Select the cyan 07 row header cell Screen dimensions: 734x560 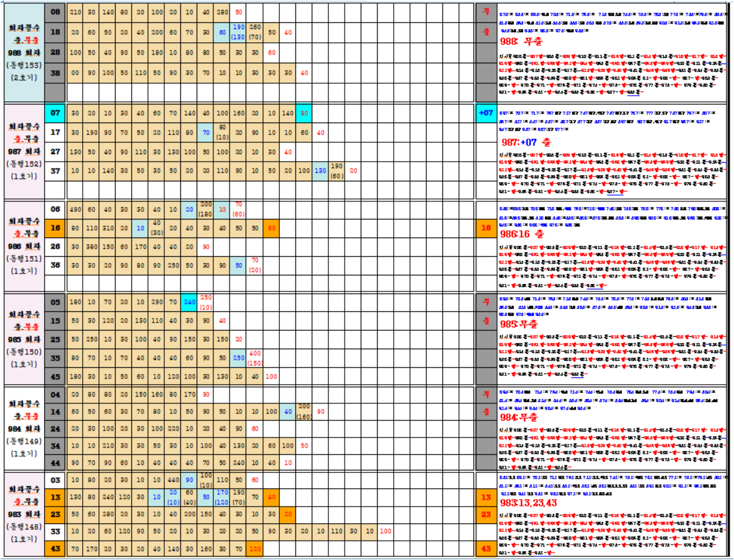tap(55, 113)
